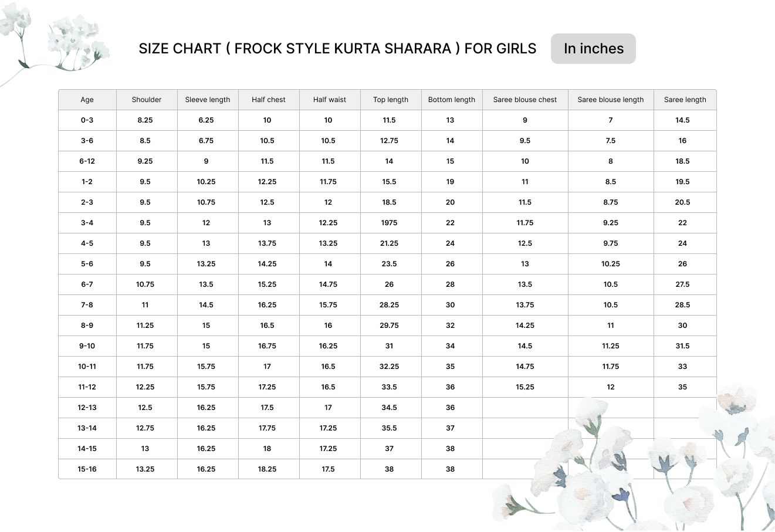Select the Top length column header
775x532 pixels.
pyautogui.click(x=391, y=100)
